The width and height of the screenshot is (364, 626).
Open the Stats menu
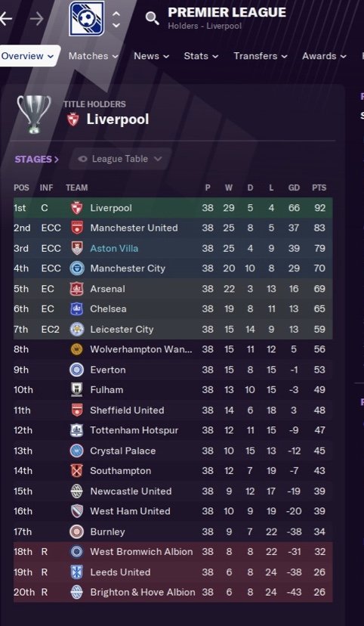(201, 56)
